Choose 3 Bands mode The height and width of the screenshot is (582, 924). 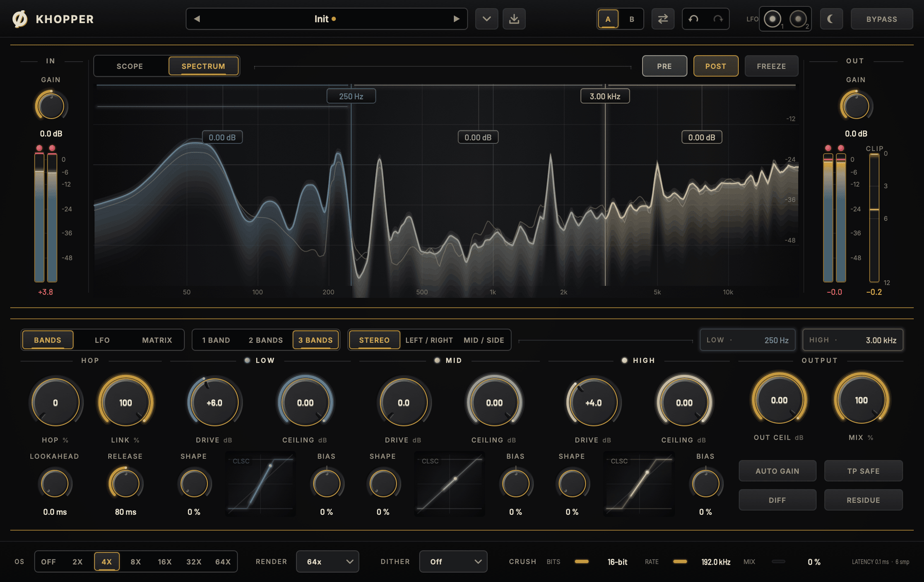[316, 340]
